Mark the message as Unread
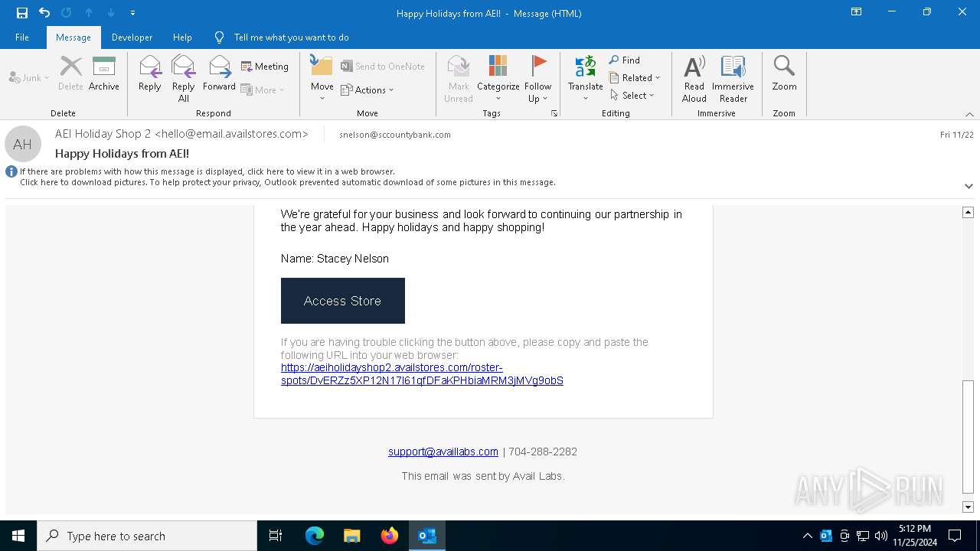 (x=459, y=78)
